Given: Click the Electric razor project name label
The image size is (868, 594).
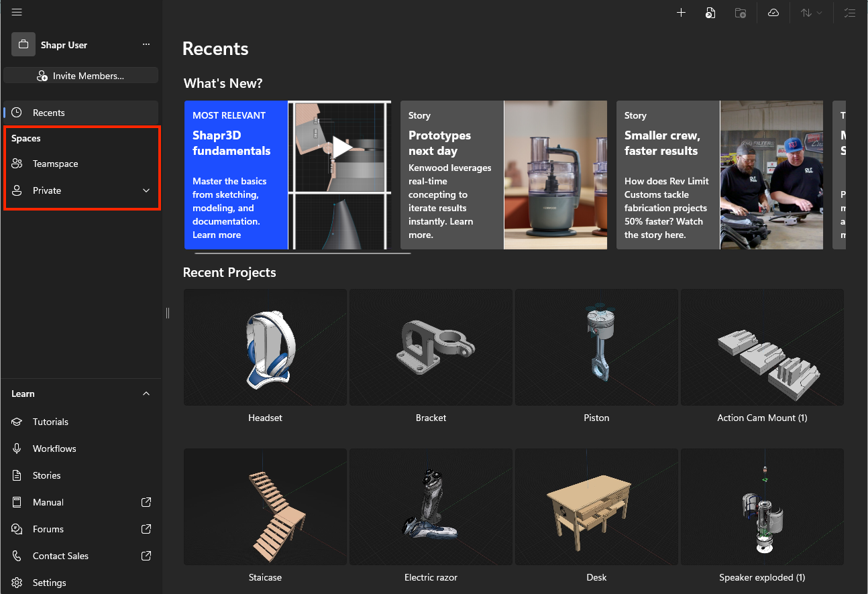Looking at the screenshot, I should coord(431,577).
